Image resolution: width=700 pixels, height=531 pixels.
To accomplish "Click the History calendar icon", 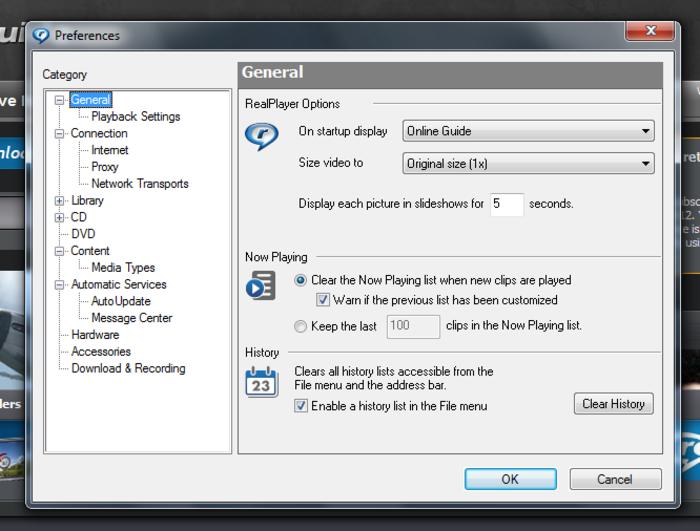I will click(x=261, y=381).
